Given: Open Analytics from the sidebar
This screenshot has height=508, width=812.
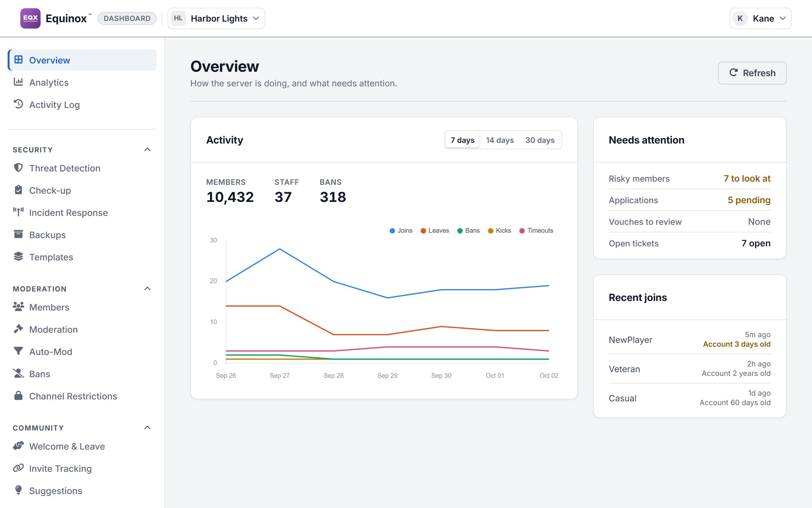Looking at the screenshot, I should [x=82, y=82].
